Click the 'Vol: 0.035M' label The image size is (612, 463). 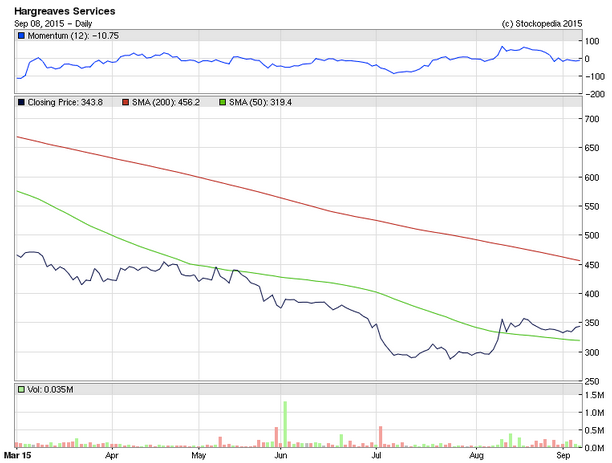click(50, 390)
